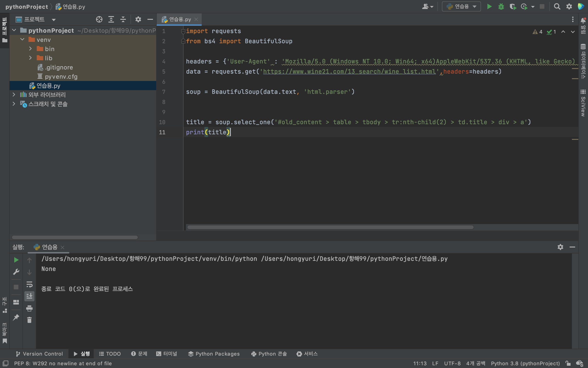Open Python 콘솔 tab

pos(269,354)
